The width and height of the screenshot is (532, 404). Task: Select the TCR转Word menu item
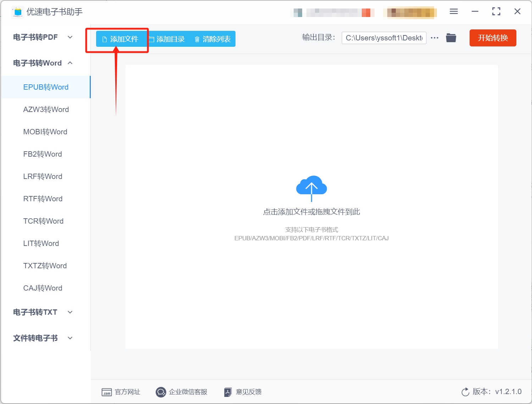tap(46, 221)
